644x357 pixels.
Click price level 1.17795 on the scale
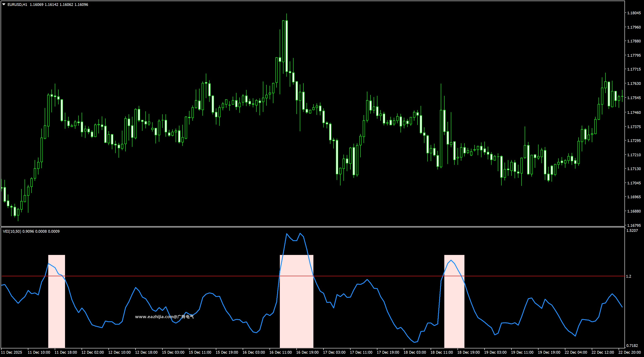pyautogui.click(x=634, y=55)
